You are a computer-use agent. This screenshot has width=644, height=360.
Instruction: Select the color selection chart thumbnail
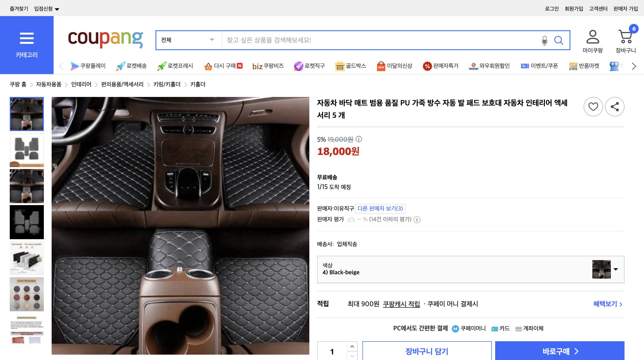click(27, 294)
